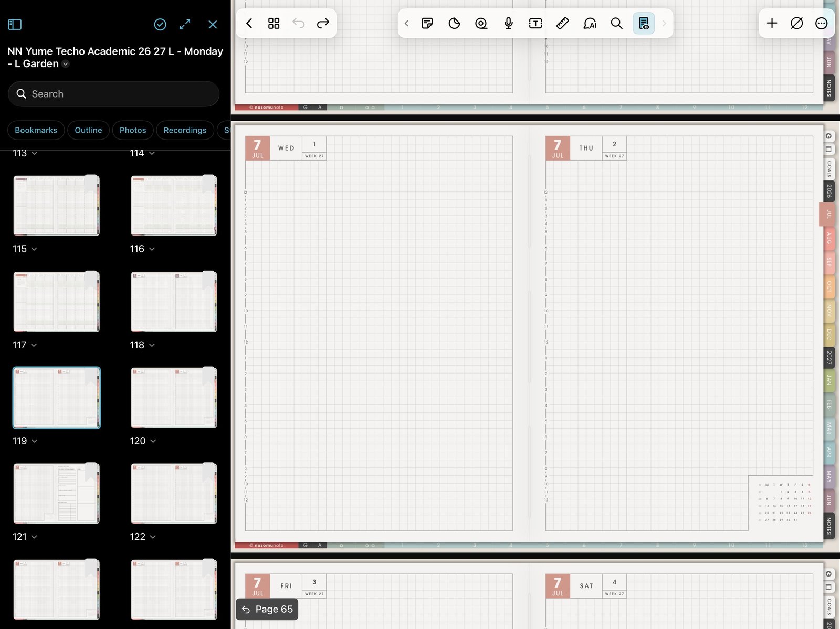The width and height of the screenshot is (840, 629).
Task: Expand options for page 113
Action: pyautogui.click(x=35, y=153)
